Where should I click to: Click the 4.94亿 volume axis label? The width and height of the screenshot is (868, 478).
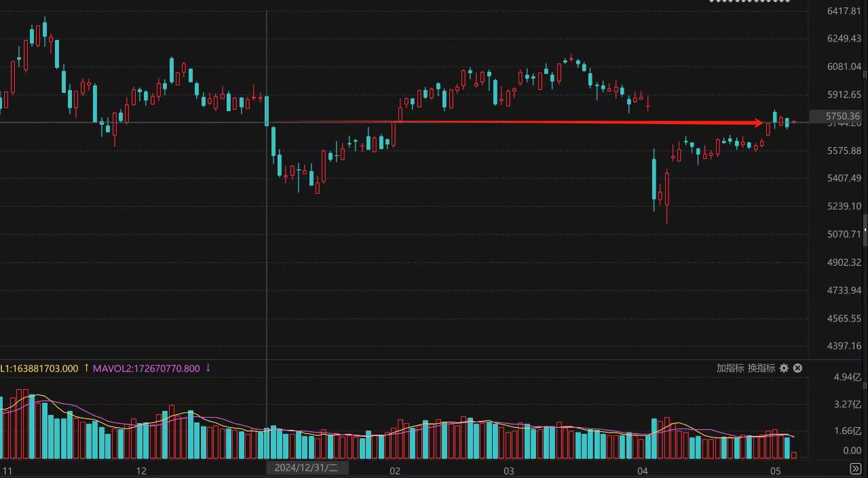click(x=847, y=377)
